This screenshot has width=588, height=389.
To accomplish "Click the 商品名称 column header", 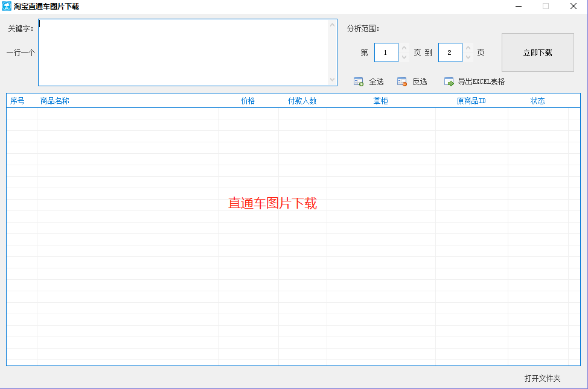I will (54, 101).
